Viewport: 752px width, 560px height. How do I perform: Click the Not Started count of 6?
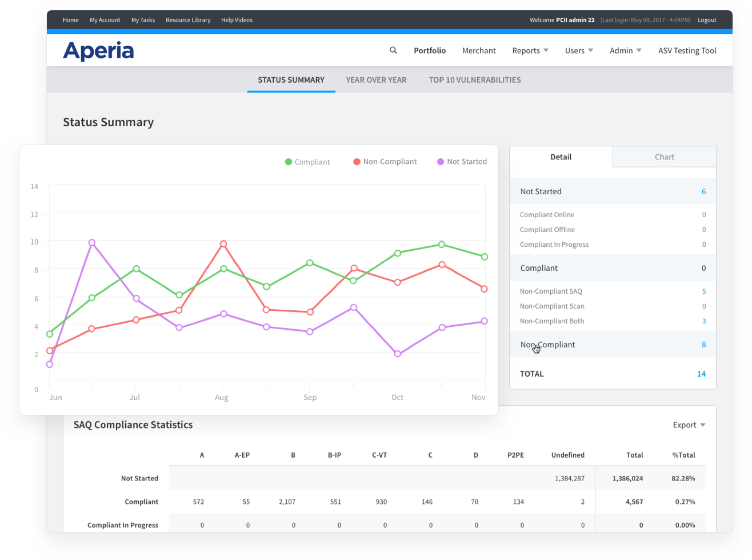(703, 191)
